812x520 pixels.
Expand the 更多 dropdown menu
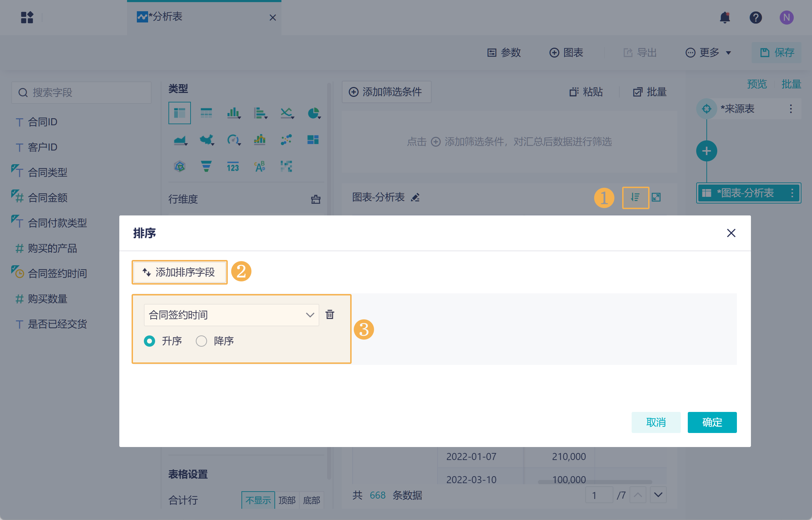(708, 53)
